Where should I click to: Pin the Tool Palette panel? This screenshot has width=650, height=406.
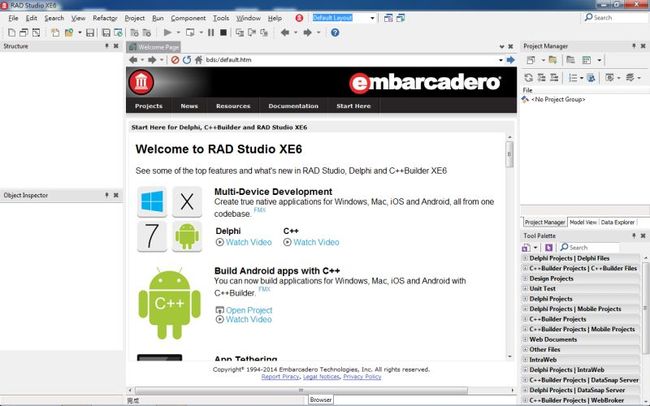pyautogui.click(x=634, y=236)
